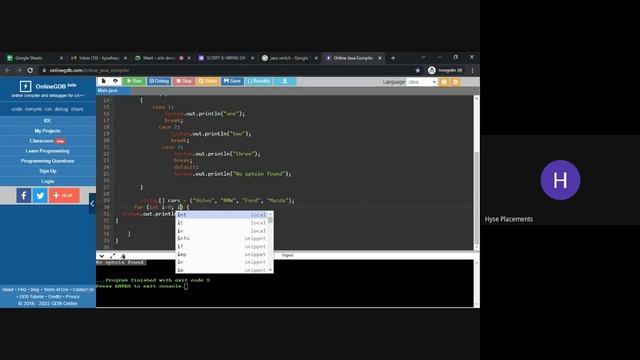
Task: Bookmark the page with the star icon
Action: tap(418, 70)
